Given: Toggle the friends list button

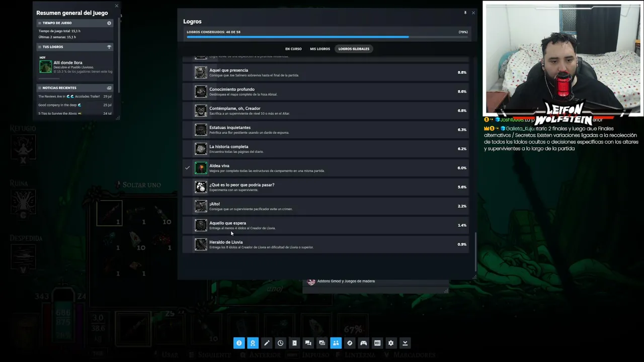Looking at the screenshot, I should (336, 343).
